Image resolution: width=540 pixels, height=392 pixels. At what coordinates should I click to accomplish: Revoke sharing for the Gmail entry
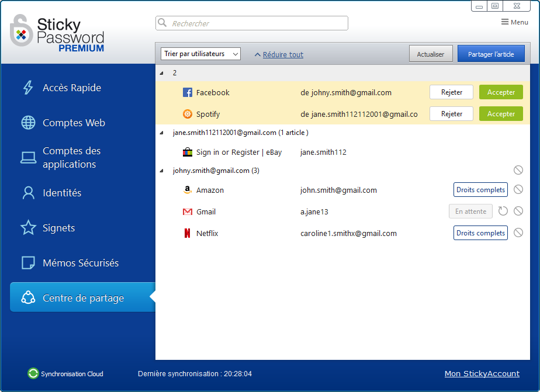(518, 211)
